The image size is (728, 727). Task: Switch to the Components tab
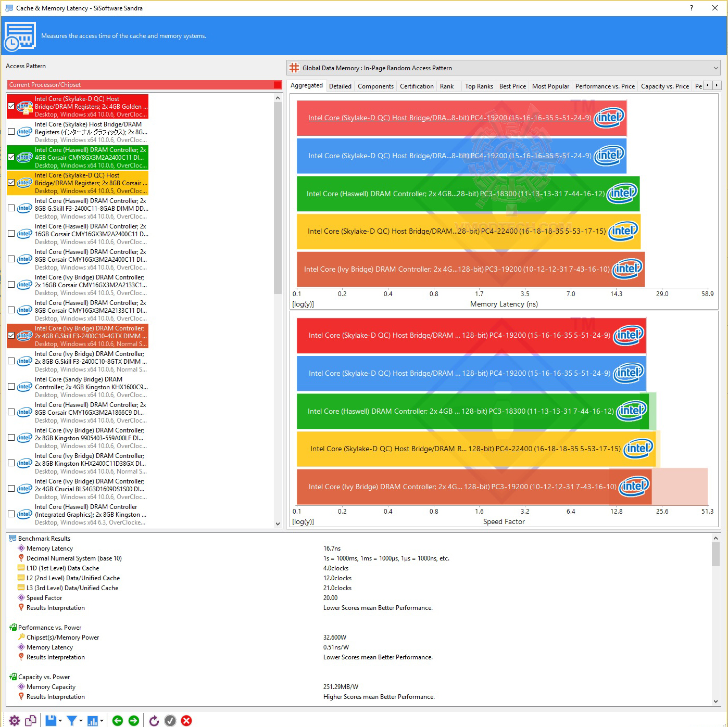375,86
